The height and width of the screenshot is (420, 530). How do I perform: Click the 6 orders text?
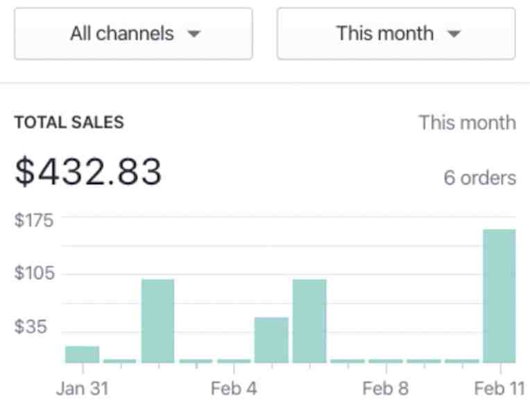pos(480,178)
